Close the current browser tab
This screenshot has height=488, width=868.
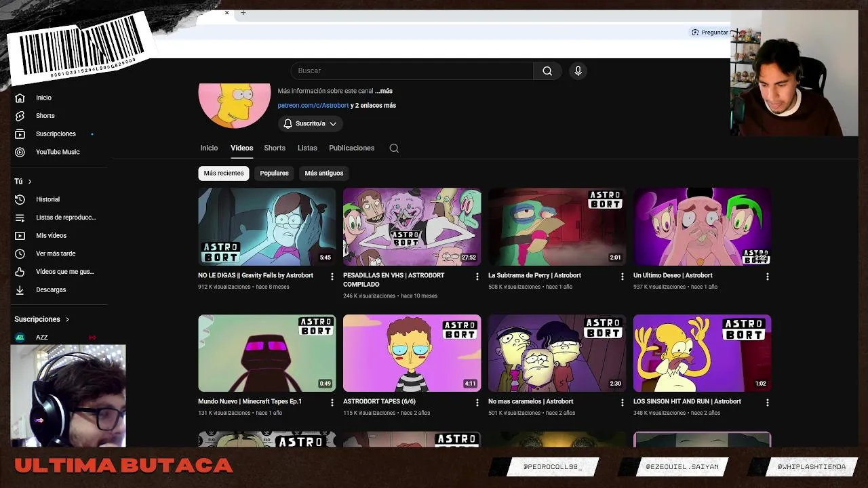(226, 12)
